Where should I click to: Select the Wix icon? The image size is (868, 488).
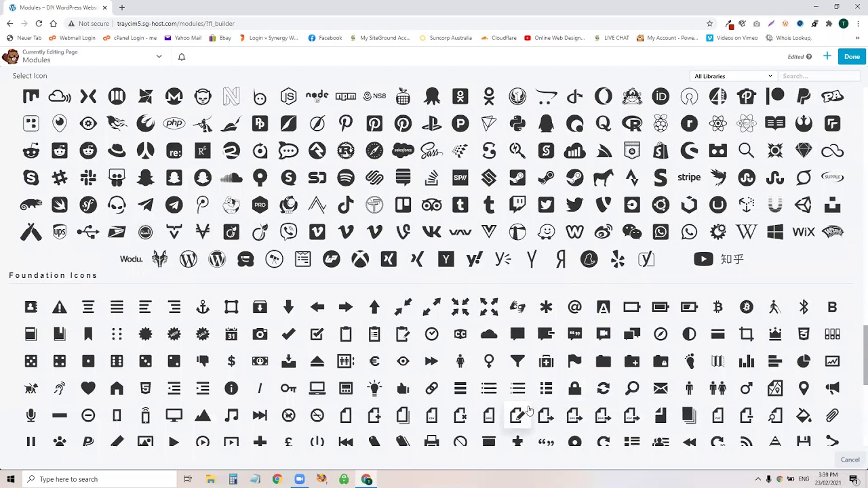[804, 232]
